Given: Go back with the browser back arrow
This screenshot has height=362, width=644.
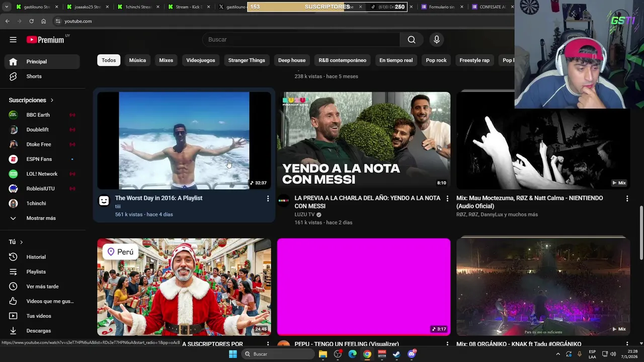Looking at the screenshot, I should (7, 21).
